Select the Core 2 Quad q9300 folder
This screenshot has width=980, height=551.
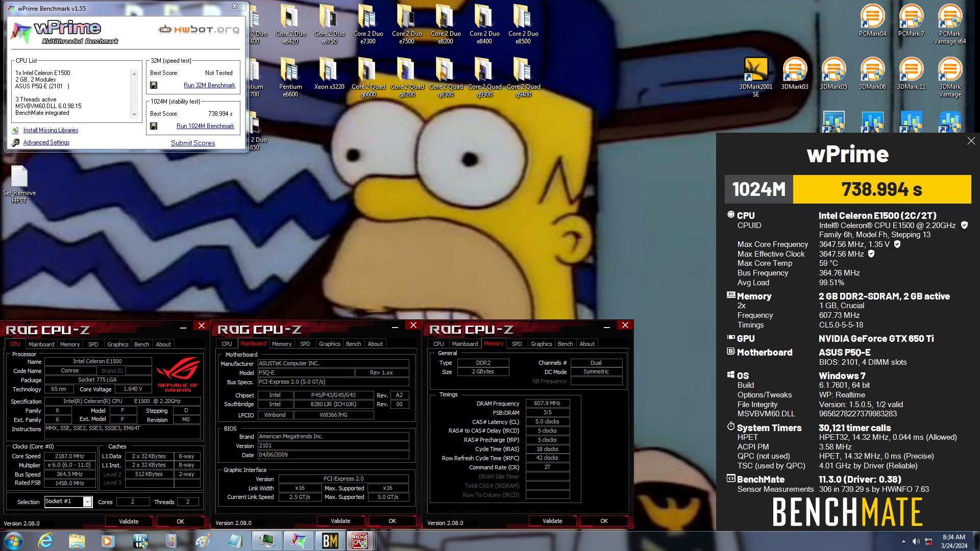484,77
